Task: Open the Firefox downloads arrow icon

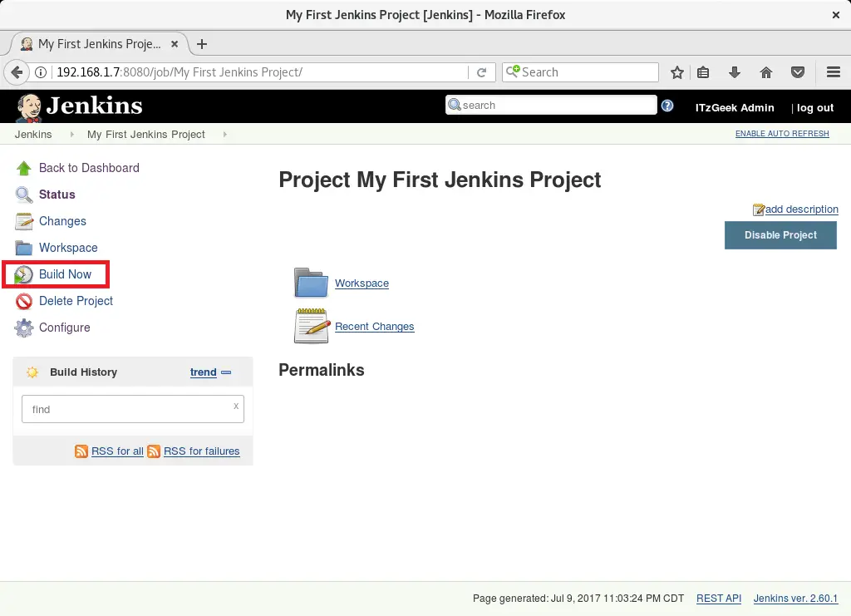Action: (x=735, y=72)
